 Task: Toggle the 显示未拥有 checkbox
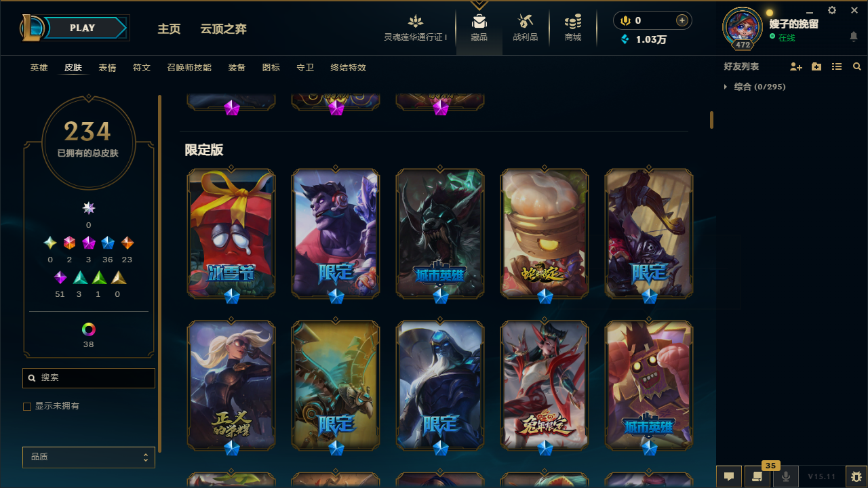pyautogui.click(x=27, y=406)
